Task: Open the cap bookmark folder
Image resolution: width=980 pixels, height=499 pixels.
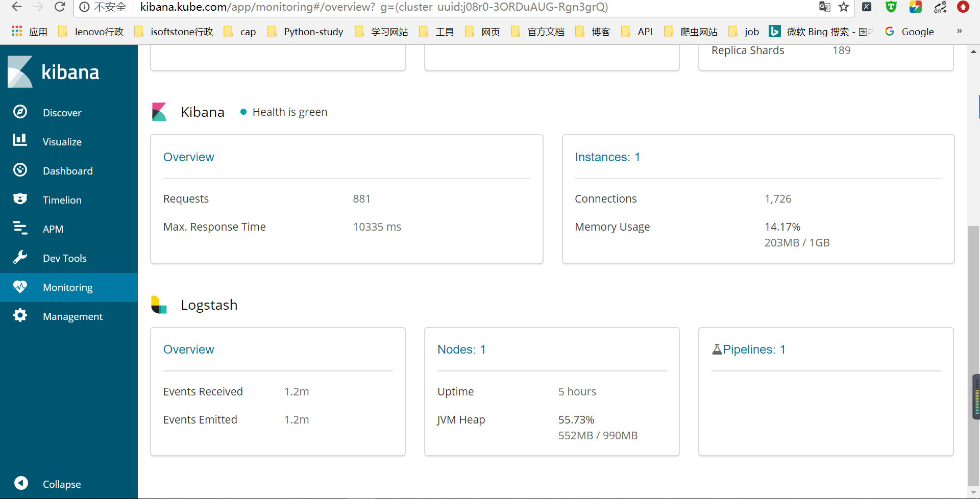Action: click(239, 32)
